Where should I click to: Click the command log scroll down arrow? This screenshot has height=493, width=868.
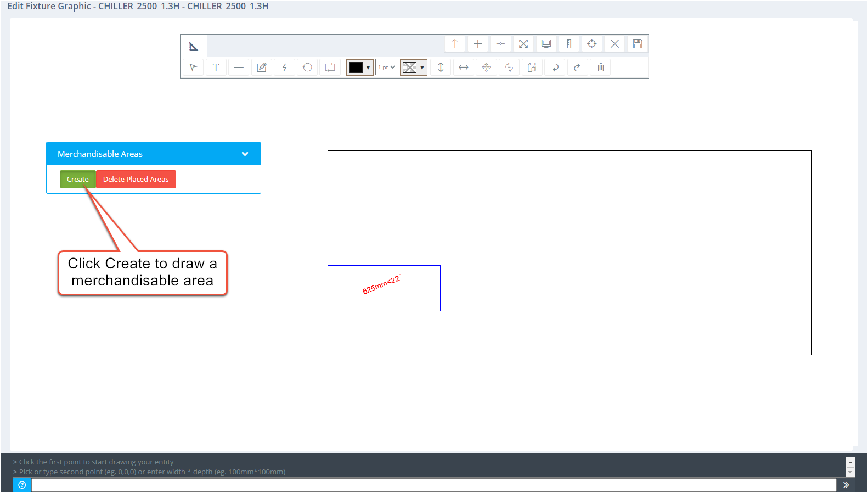point(850,472)
